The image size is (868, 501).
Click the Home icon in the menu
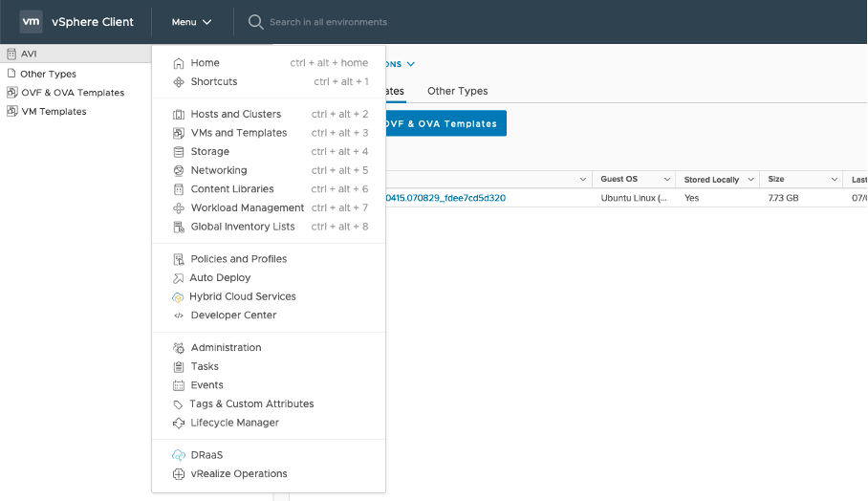tap(178, 63)
